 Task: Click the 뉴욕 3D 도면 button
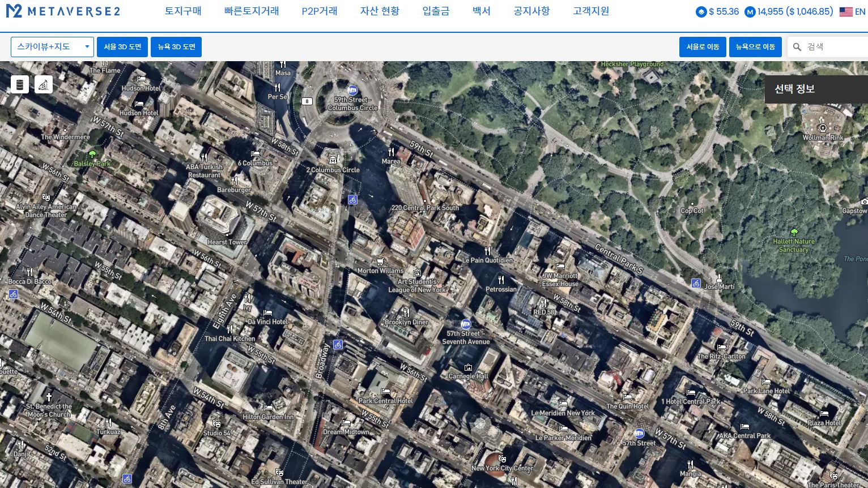(x=176, y=47)
